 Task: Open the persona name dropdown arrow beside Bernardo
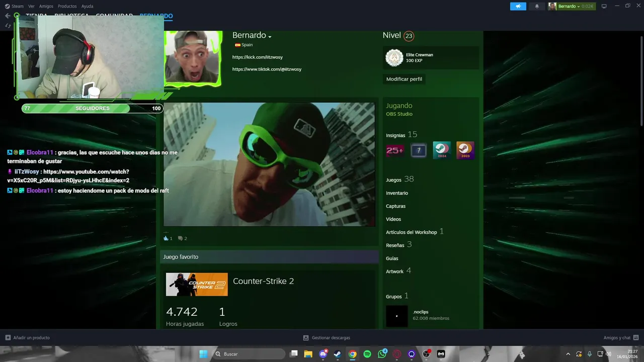(x=270, y=37)
